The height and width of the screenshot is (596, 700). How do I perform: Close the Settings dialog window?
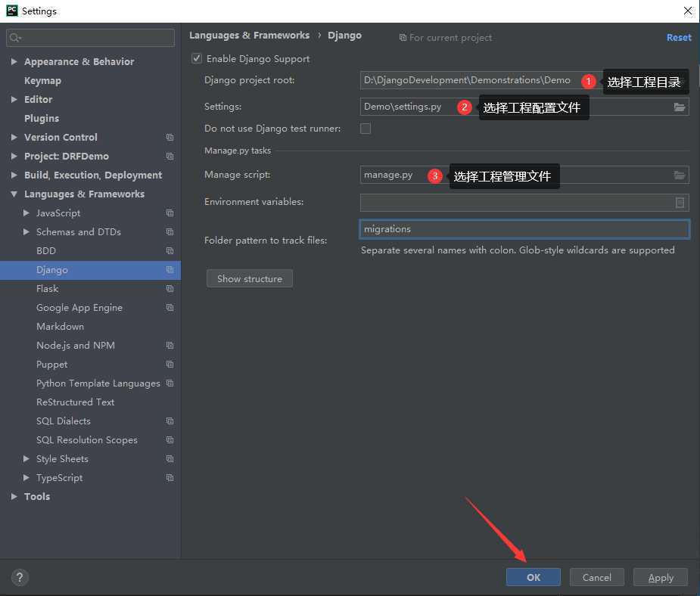click(x=687, y=11)
